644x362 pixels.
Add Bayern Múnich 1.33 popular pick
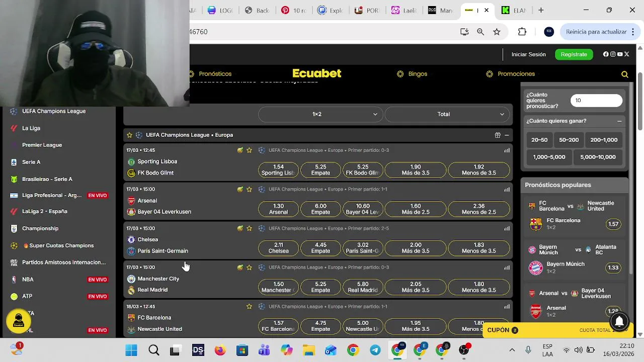coord(613,267)
